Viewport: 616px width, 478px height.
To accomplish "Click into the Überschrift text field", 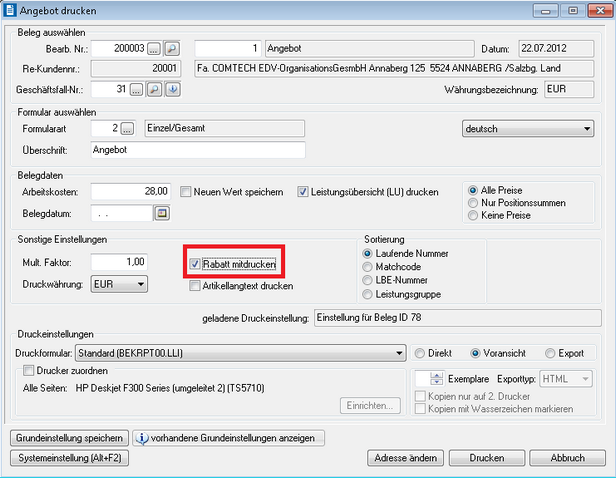I will coord(196,150).
